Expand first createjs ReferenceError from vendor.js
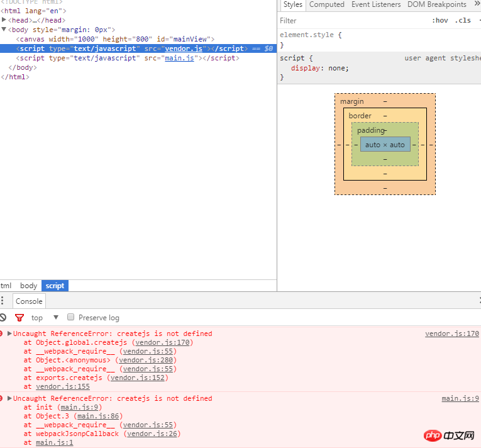The height and width of the screenshot is (448, 481). (9, 333)
